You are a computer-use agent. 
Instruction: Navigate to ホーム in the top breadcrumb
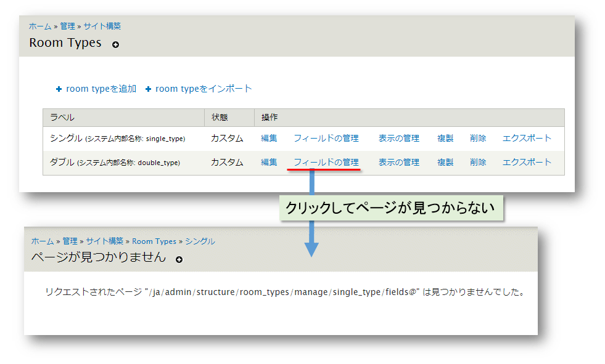(x=39, y=26)
